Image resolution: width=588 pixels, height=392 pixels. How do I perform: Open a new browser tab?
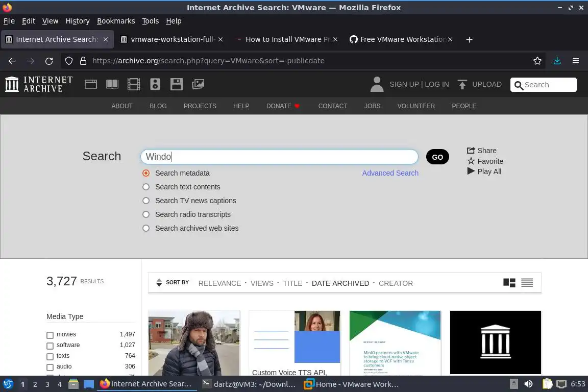[x=469, y=39]
